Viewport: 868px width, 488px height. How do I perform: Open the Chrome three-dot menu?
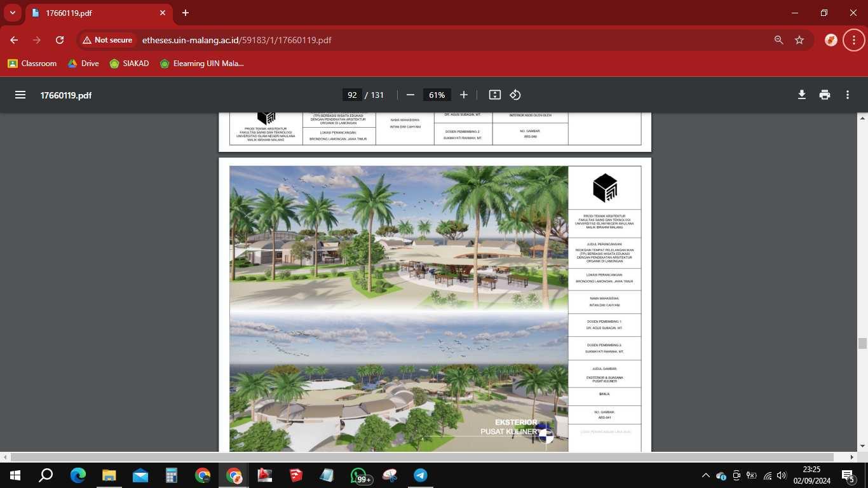[x=853, y=40]
